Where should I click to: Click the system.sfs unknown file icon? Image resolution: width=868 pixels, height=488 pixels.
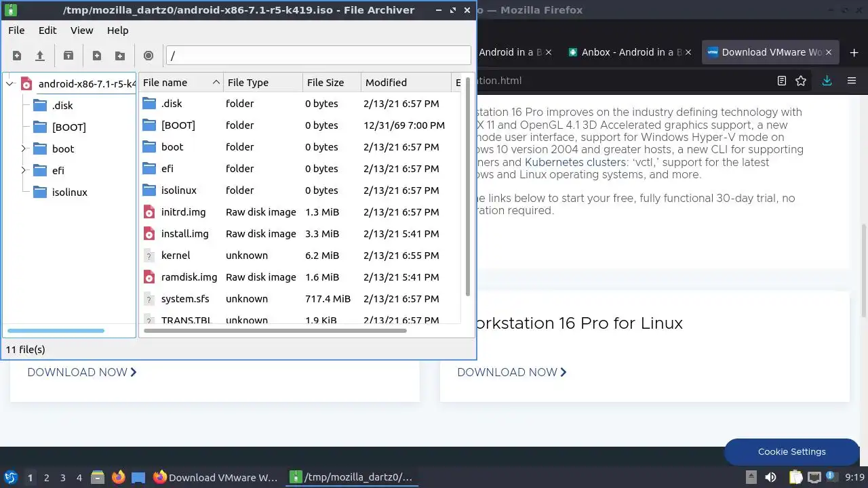coord(149,299)
